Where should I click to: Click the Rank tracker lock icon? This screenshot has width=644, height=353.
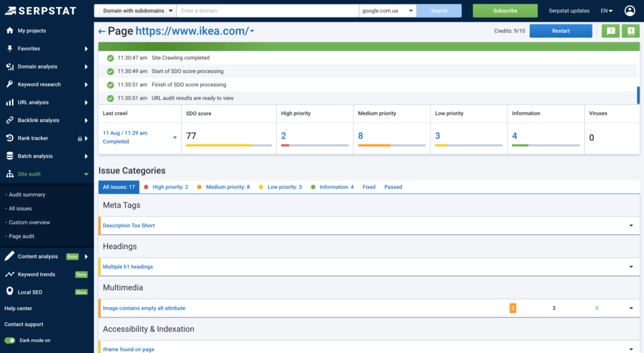point(80,138)
